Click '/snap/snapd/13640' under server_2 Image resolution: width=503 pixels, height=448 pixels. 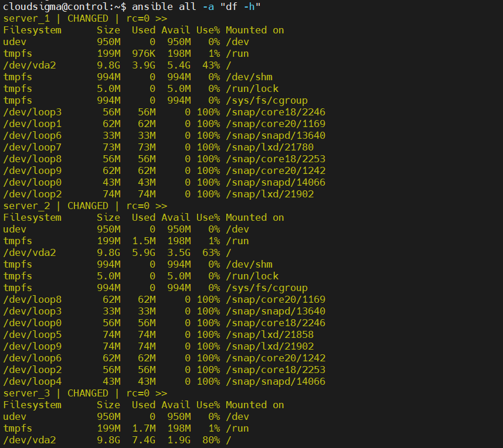(276, 311)
